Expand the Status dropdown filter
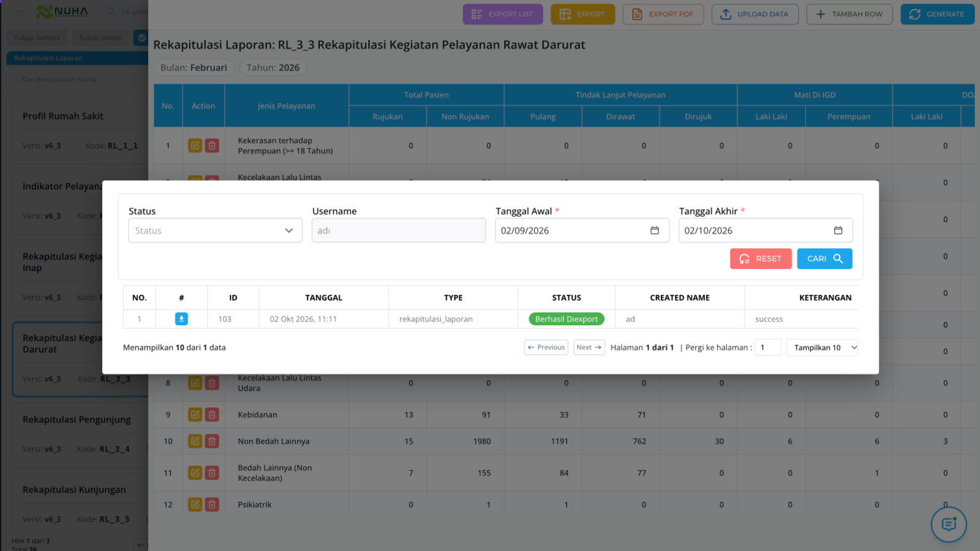The image size is (980, 551). tap(215, 231)
